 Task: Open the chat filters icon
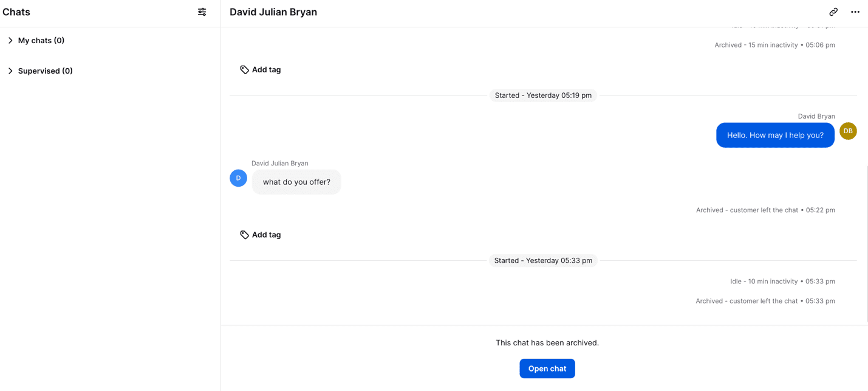pos(202,12)
